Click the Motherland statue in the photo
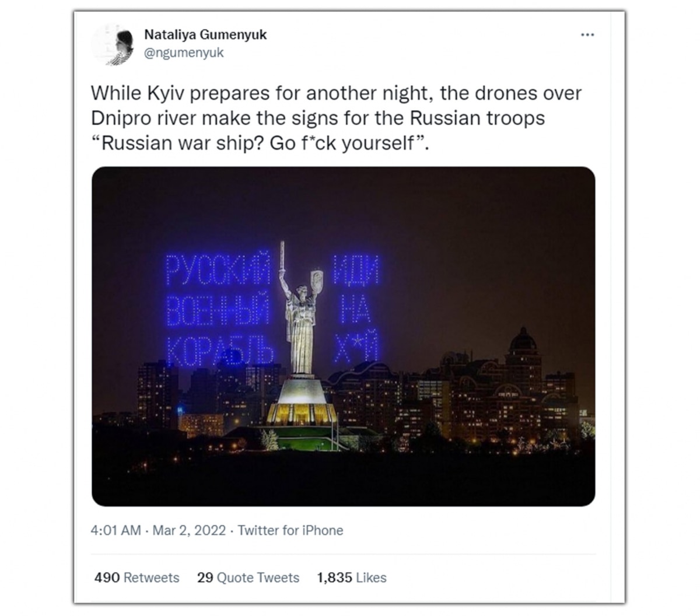 (301, 307)
